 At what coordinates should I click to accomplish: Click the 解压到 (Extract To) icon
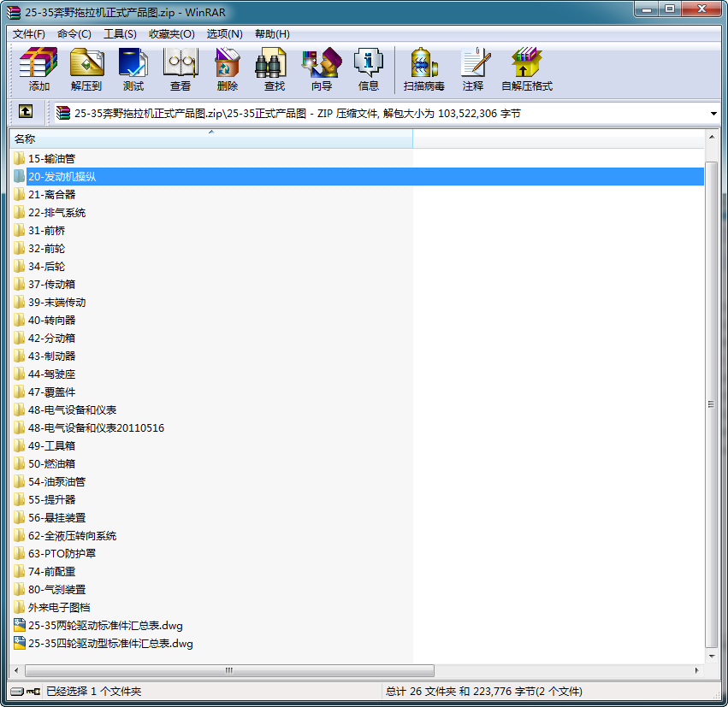(x=86, y=68)
